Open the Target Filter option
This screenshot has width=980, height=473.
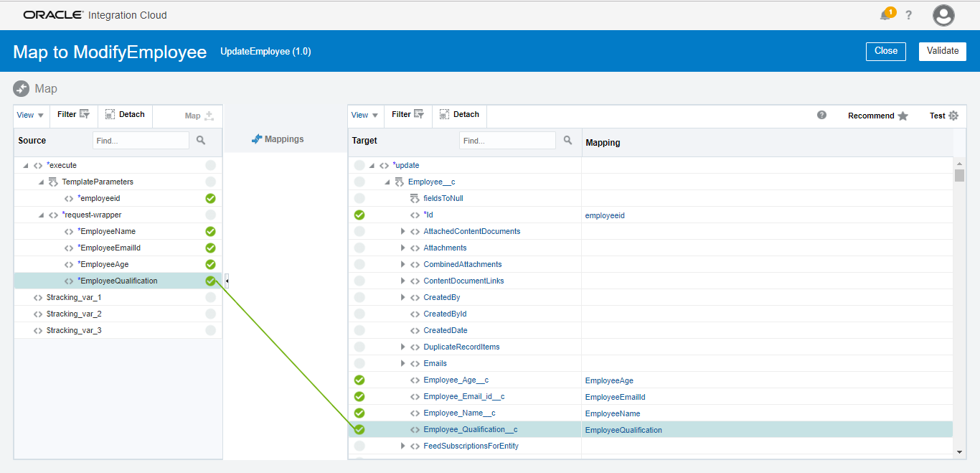click(407, 115)
